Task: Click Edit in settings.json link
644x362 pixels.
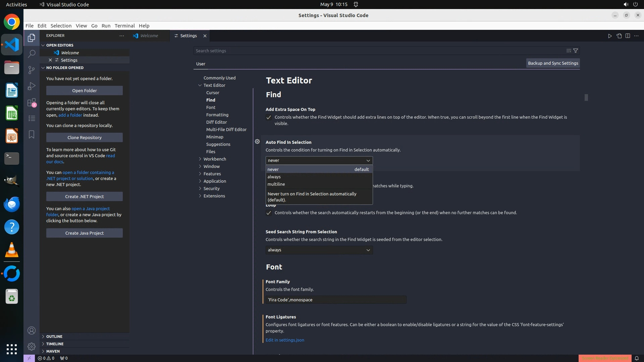Action: point(285,340)
